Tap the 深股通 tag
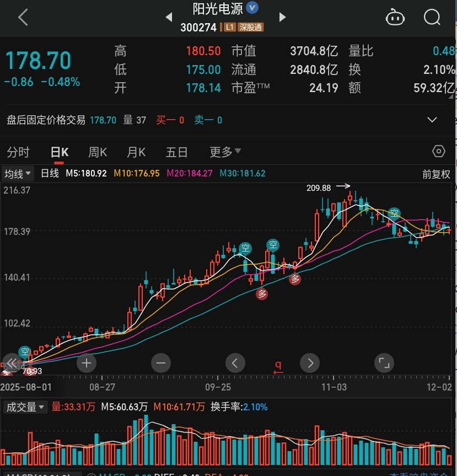Image resolution: width=457 pixels, height=476 pixels. click(250, 28)
